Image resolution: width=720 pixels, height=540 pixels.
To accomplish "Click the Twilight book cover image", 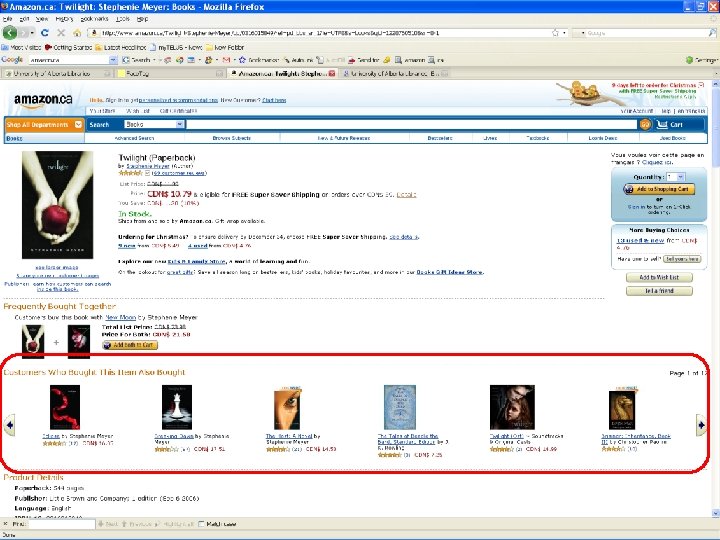I will (x=57, y=205).
